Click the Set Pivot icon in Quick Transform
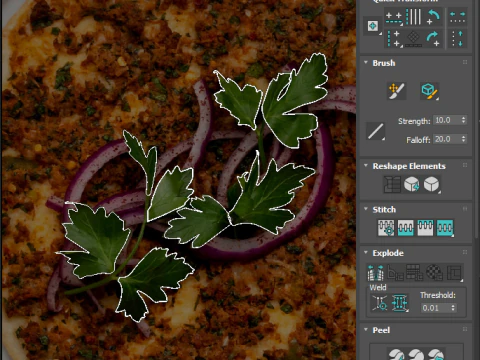480x360 pixels. pyautogui.click(x=373, y=26)
